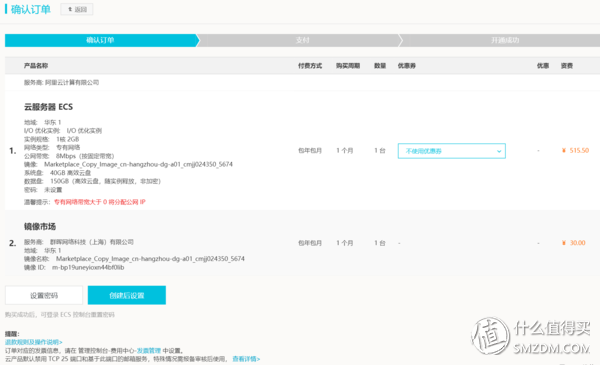Click the ¥30.00 price

tap(574, 243)
